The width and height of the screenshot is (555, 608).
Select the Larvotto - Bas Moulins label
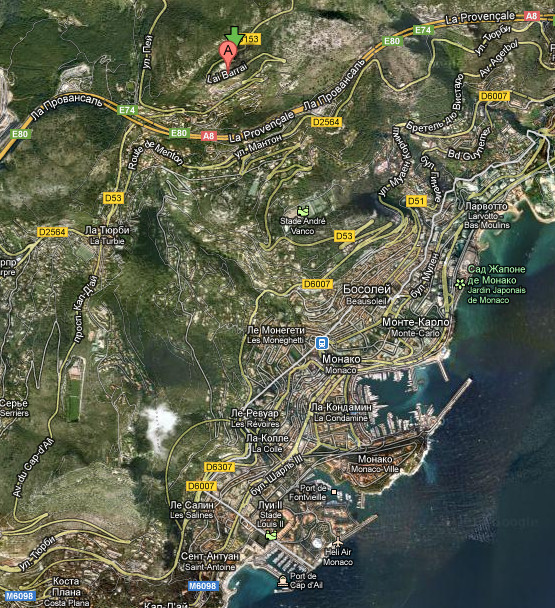coord(487,215)
